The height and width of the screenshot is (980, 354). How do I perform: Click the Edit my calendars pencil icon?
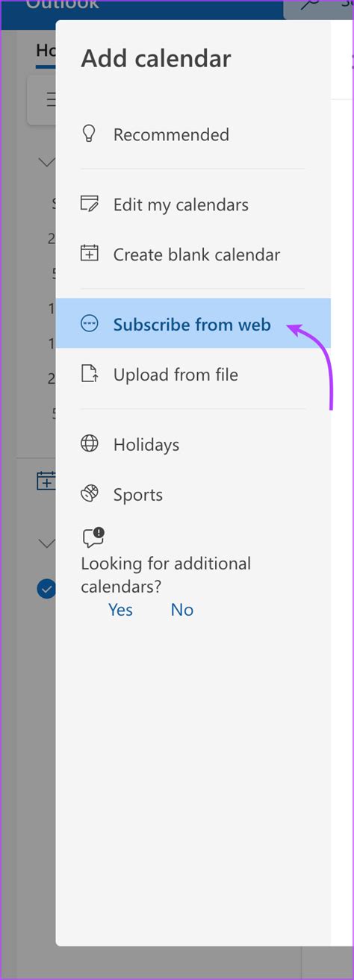click(89, 204)
